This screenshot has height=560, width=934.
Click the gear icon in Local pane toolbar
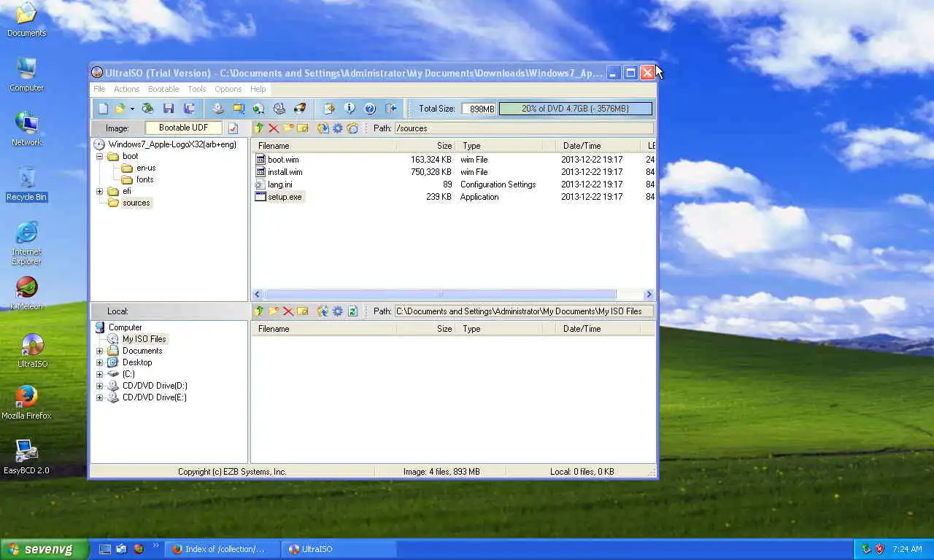[x=337, y=311]
